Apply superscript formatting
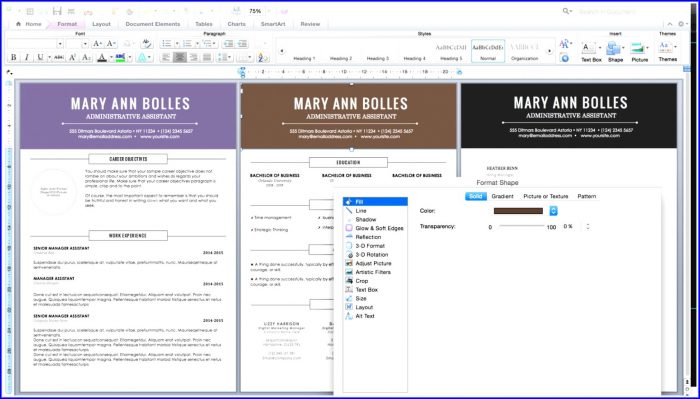This screenshot has height=399, width=700. click(x=72, y=57)
